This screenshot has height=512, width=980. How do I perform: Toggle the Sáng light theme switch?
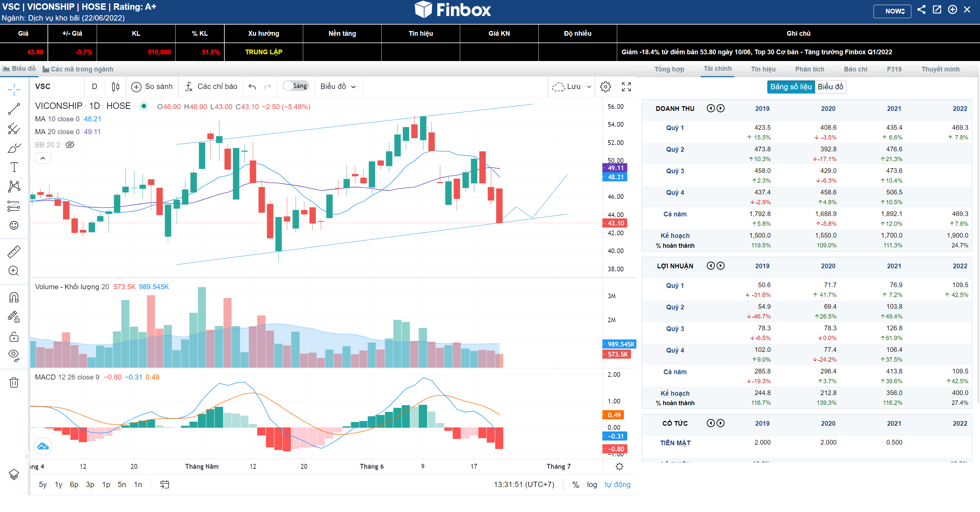point(295,86)
